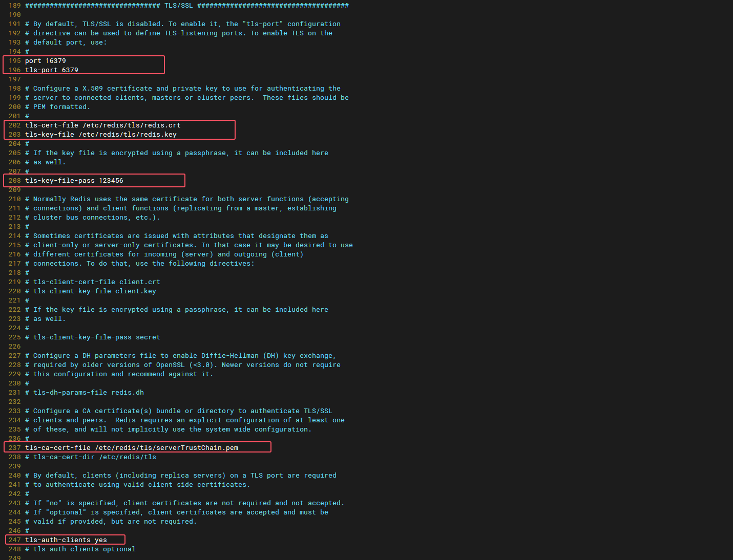733x560 pixels.
Task: Click the 'Configure a DH parameters file' comment
Action: click(181, 356)
